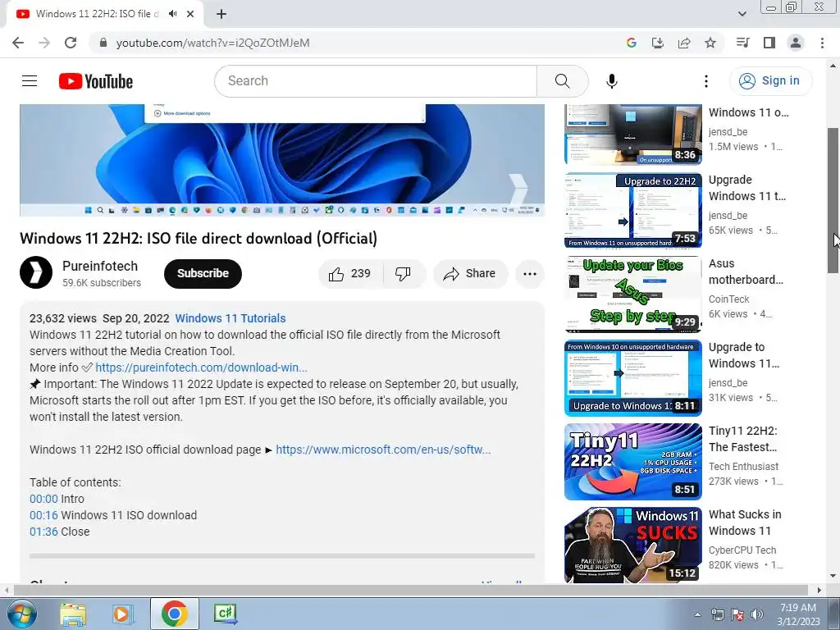Click the CyberCPU Tech channel name
This screenshot has height=630, width=840.
pyautogui.click(x=742, y=550)
